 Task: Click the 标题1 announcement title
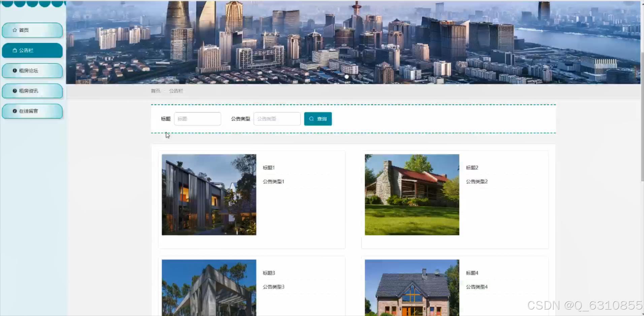pos(269,167)
